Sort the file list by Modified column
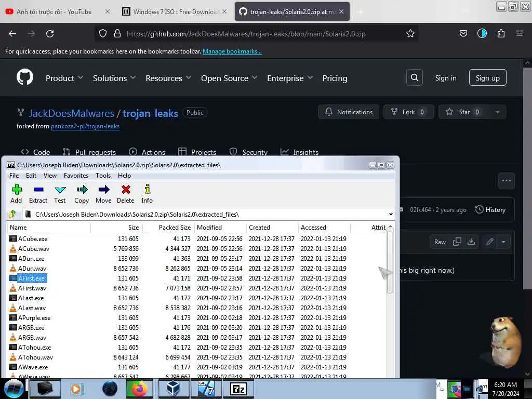The width and height of the screenshot is (532, 399). point(220,228)
